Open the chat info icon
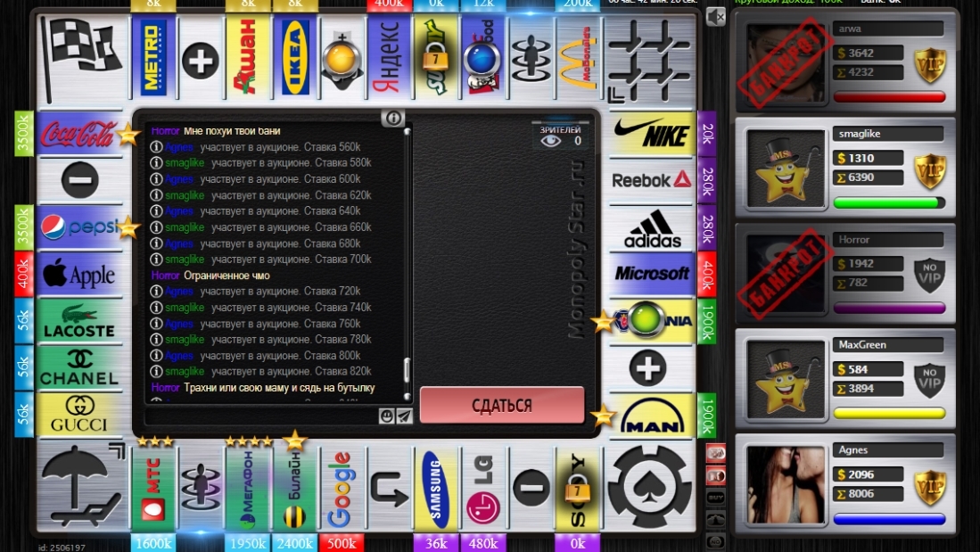The height and width of the screenshot is (552, 980). coord(393,118)
